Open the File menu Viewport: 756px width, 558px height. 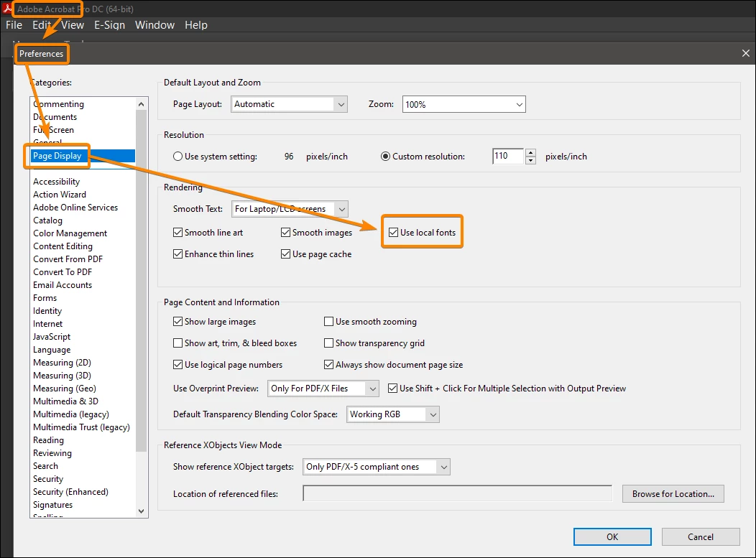14,25
